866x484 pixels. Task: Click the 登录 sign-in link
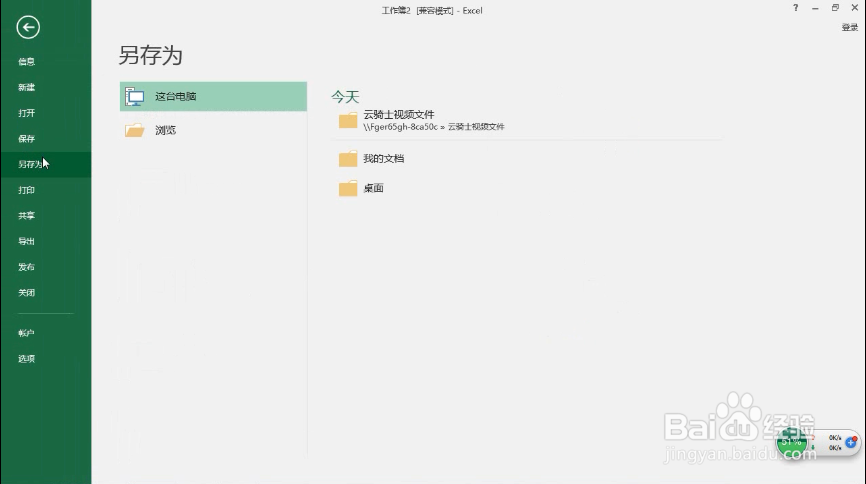pos(849,27)
